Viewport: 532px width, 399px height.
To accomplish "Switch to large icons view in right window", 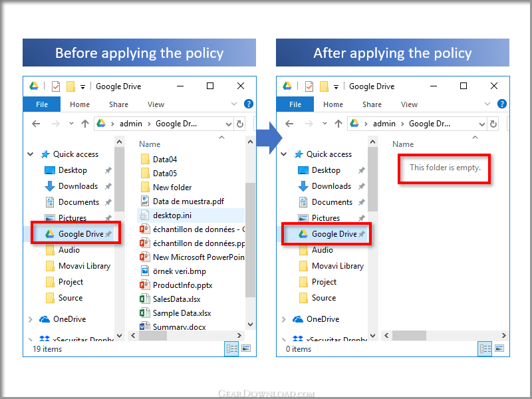I will click(499, 348).
